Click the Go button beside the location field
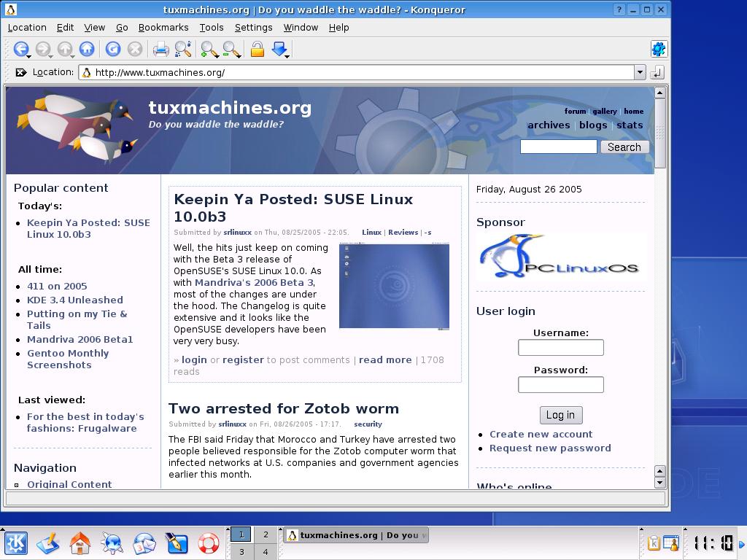 pos(657,73)
